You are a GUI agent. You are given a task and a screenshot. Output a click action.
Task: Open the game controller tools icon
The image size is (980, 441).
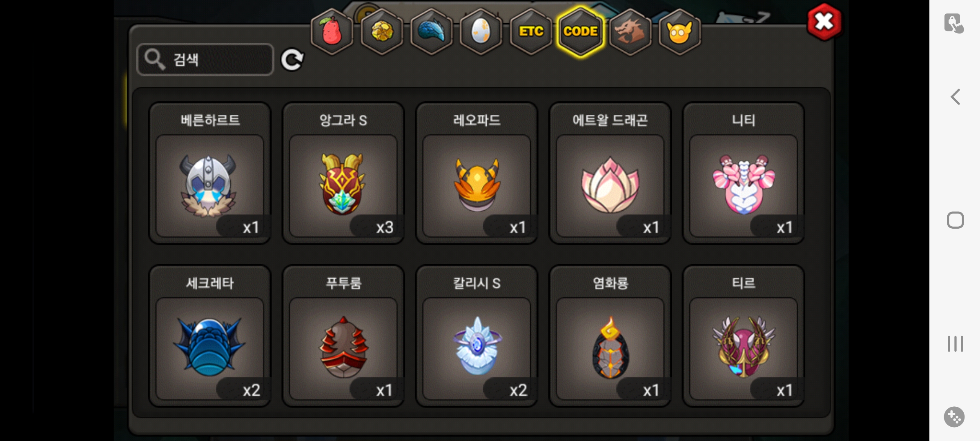click(x=954, y=417)
